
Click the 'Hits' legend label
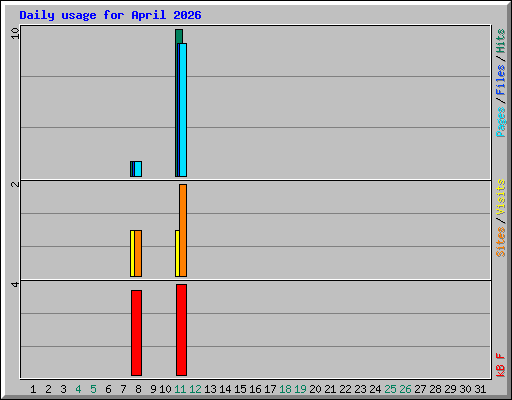point(501,41)
